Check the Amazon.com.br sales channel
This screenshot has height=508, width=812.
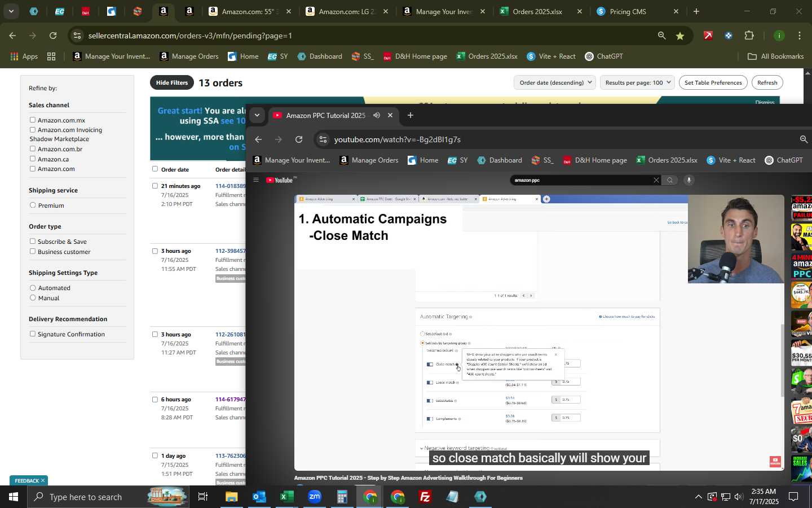[33, 149]
